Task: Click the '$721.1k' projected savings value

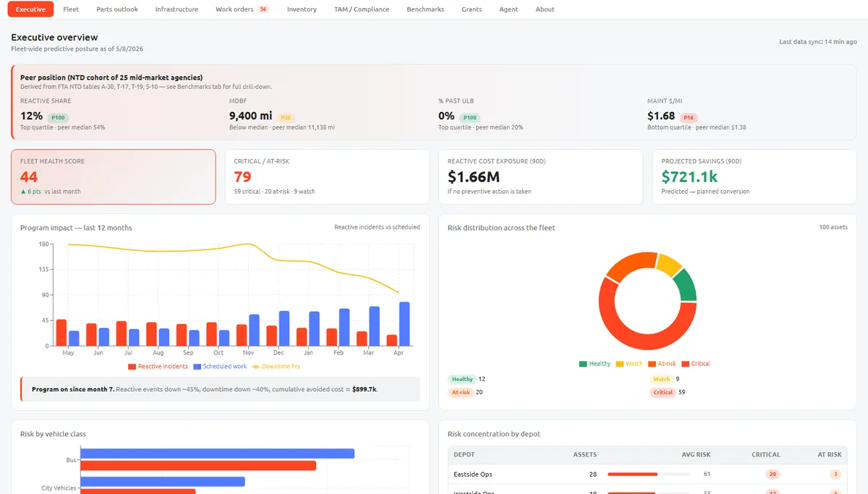Action: tap(689, 176)
